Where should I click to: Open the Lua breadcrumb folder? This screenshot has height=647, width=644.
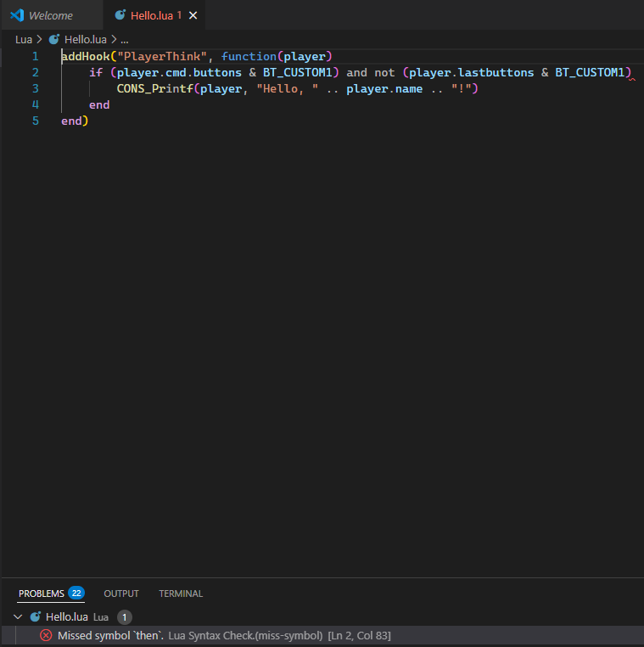[24, 40]
